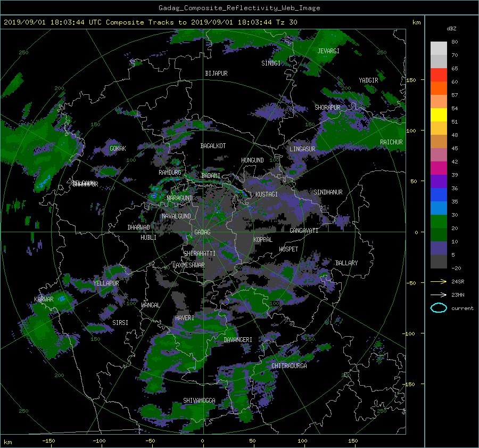Image resolution: width=479 pixels, height=448 pixels.
Task: Click the LAXMESHWAR city label
Action: pos(188,265)
